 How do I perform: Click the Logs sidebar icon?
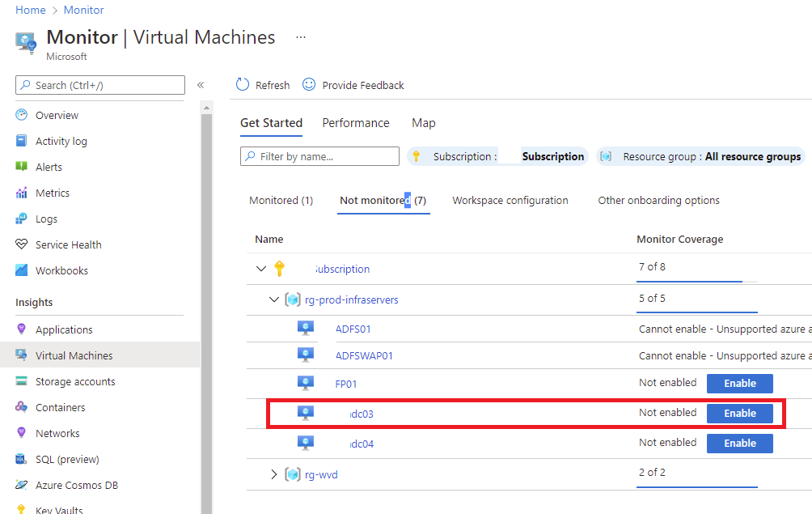(x=21, y=219)
